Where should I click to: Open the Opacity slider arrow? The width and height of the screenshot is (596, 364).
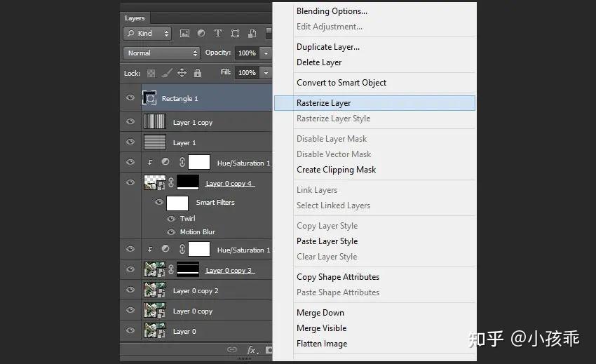pos(266,53)
